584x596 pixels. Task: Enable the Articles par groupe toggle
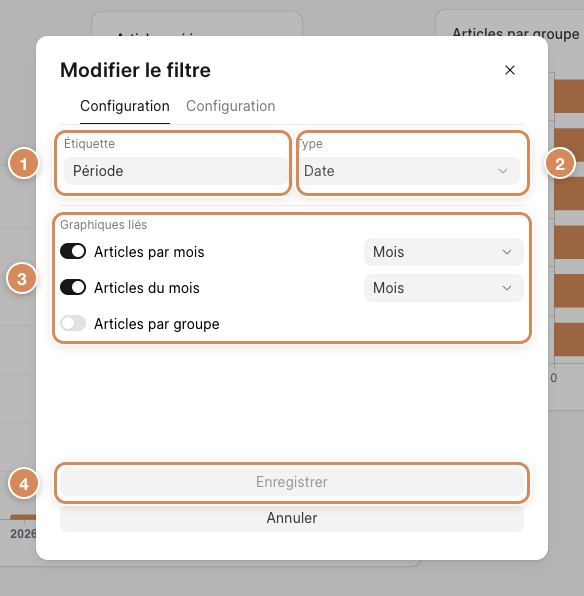(x=73, y=323)
